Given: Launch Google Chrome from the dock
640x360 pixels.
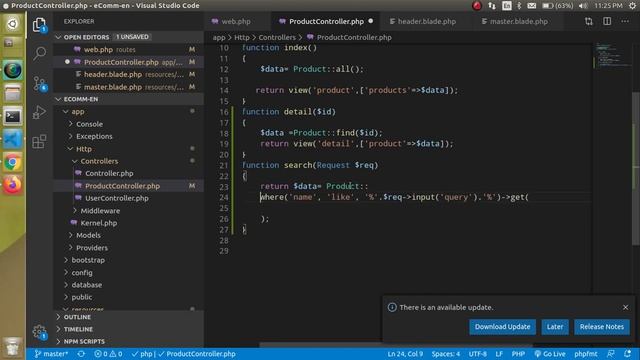Looking at the screenshot, I should click(x=12, y=162).
